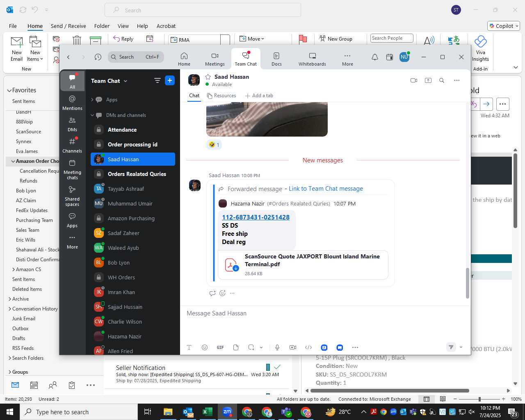Open Excel from Windows taskbar
The width and height of the screenshot is (525, 420).
(208, 412)
